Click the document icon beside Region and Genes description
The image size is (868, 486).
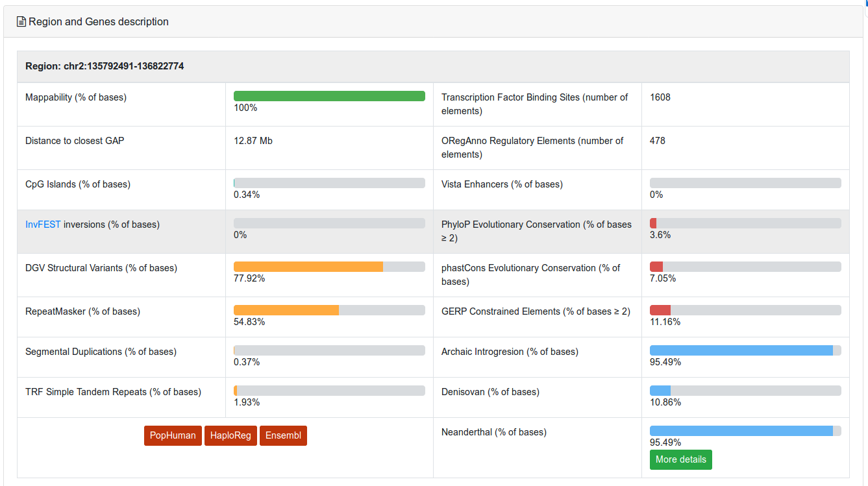[x=21, y=22]
